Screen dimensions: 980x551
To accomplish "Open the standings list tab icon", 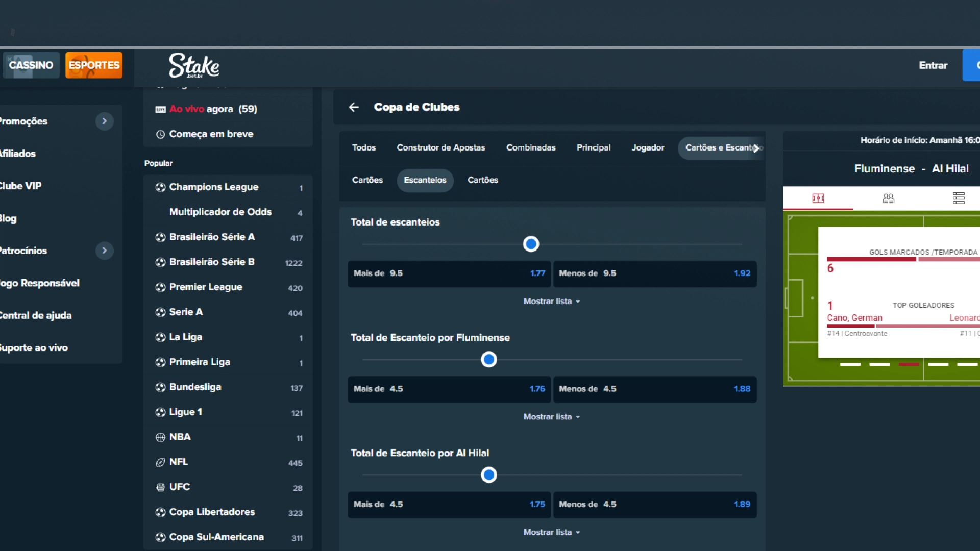I will (958, 198).
